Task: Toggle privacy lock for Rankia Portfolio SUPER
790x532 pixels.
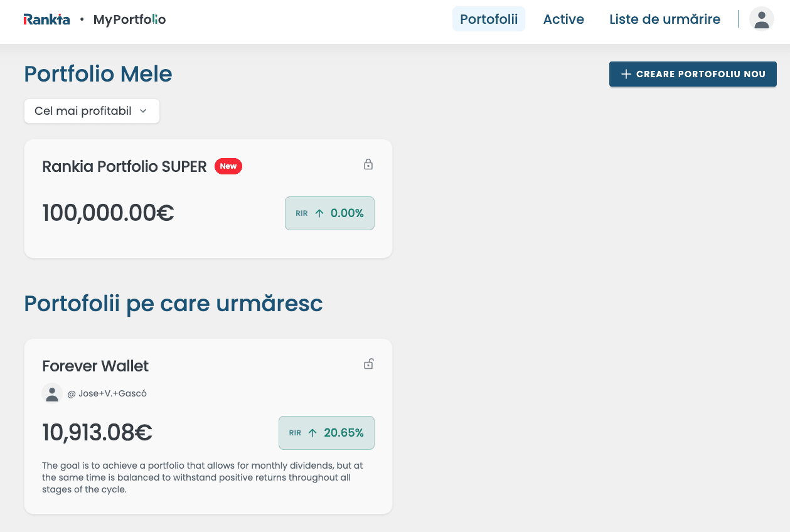Action: coord(368,164)
